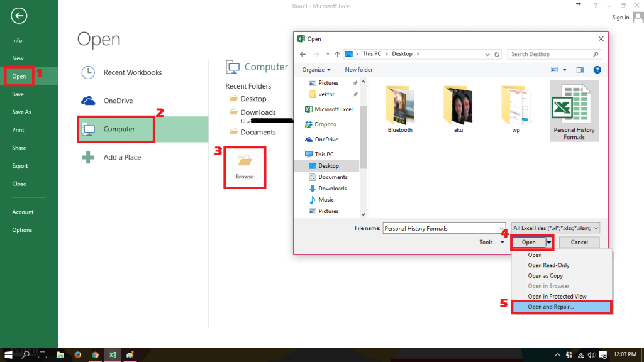Click the magnifier in the Search Desktop box
The height and width of the screenshot is (362, 644).
tap(597, 53)
